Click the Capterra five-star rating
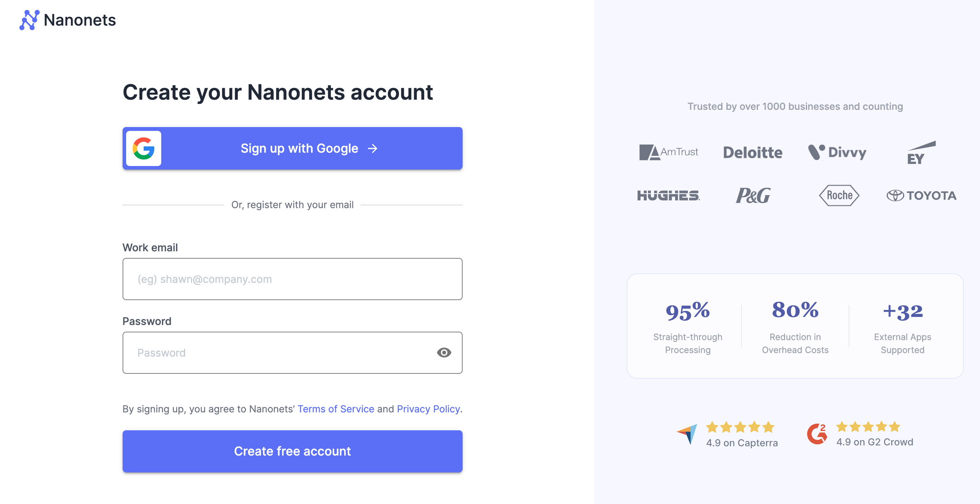This screenshot has height=504, width=980. [x=740, y=427]
